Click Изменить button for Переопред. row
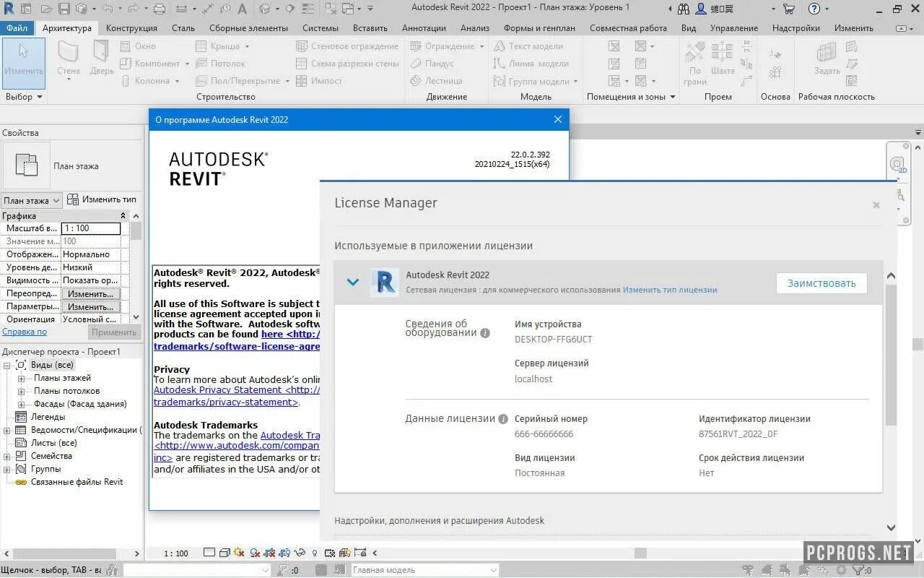Viewport: 924px width, 578px height. [90, 294]
